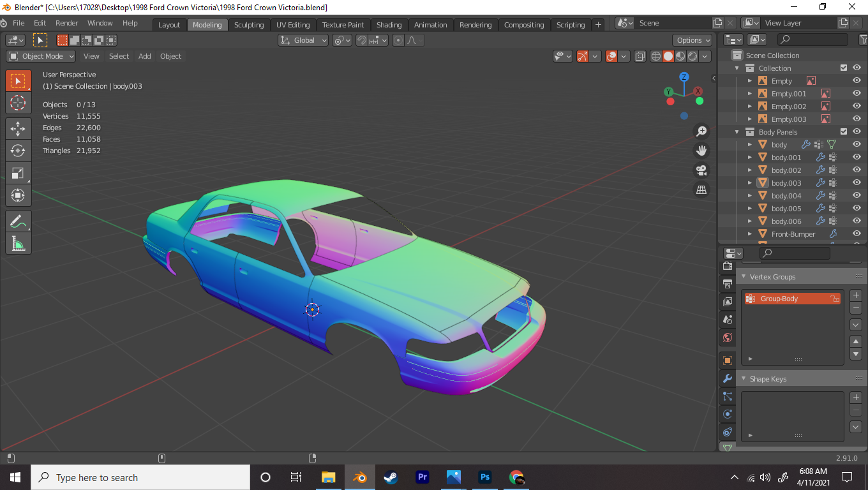Open the Scene properties tab

coord(728,320)
